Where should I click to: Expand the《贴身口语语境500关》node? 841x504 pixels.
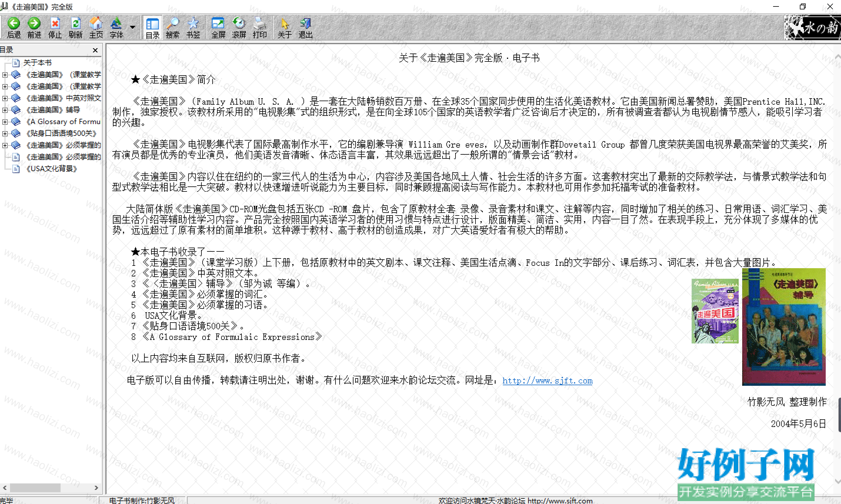tap(5, 133)
